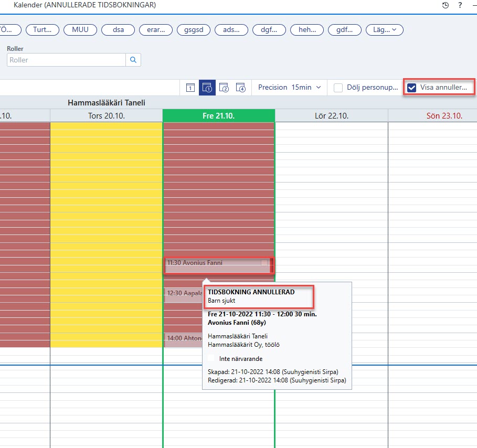Click the TIDSBOKNING ANNULLERAD tooltip heading
Screen dimensions: 477x448
pyautogui.click(x=251, y=292)
